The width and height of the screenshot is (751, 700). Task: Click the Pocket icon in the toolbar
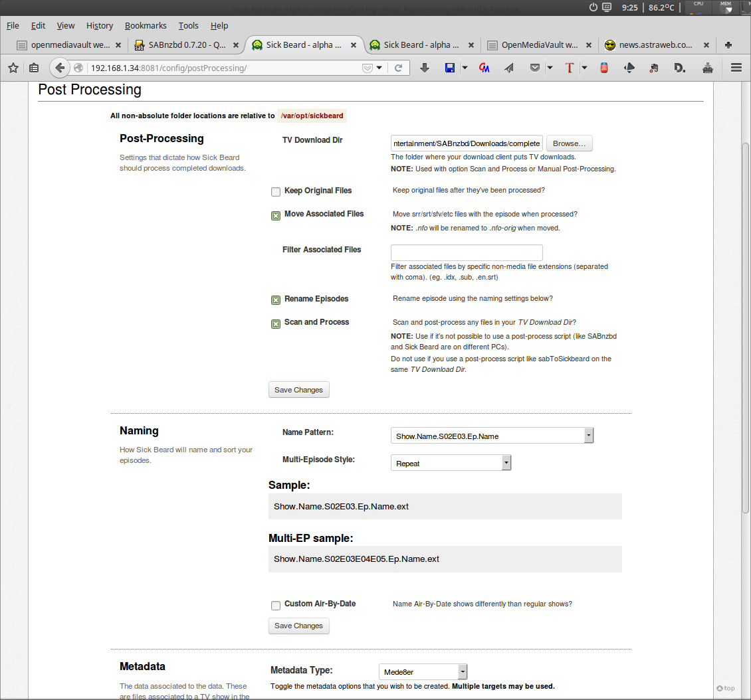(535, 68)
